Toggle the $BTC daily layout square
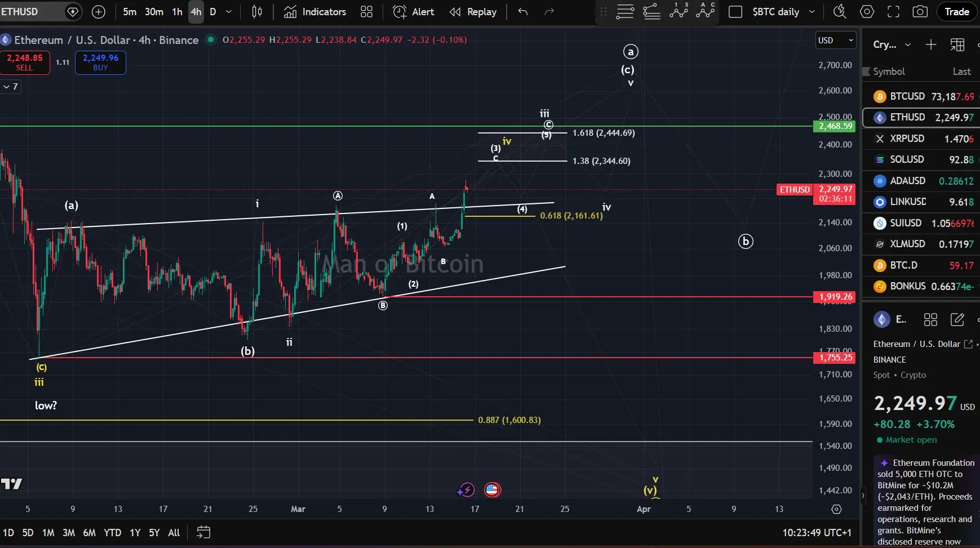The height and width of the screenshot is (548, 980). click(735, 12)
